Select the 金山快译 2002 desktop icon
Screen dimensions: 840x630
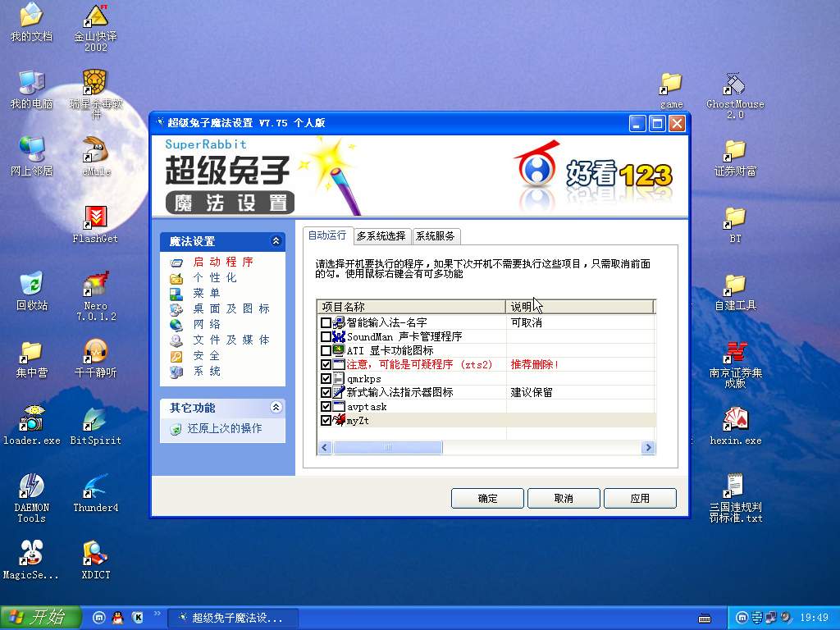[95, 27]
